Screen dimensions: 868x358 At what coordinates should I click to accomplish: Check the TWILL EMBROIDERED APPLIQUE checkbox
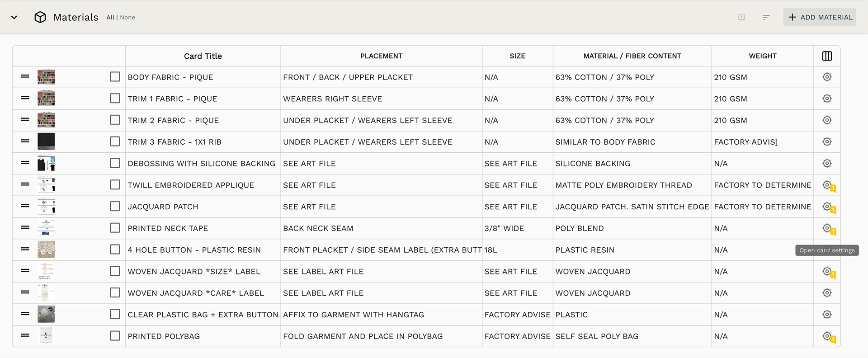tap(115, 185)
